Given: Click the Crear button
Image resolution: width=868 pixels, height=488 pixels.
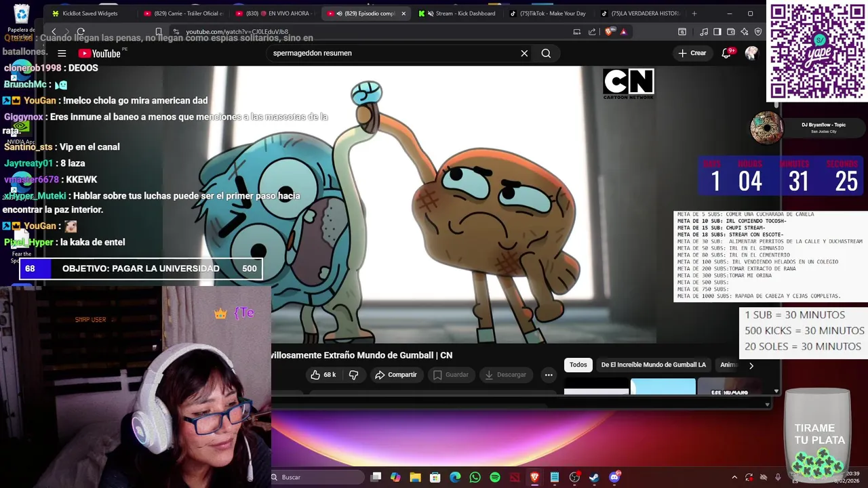Looking at the screenshot, I should point(692,53).
